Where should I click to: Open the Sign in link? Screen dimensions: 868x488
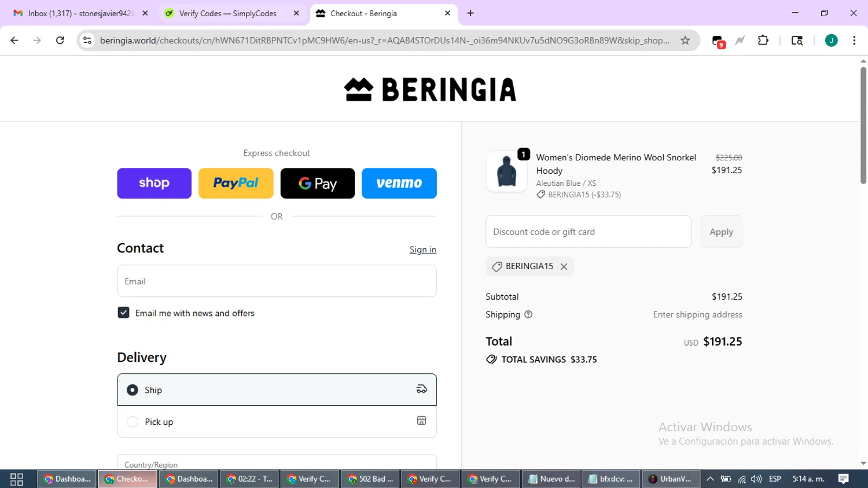click(x=423, y=249)
